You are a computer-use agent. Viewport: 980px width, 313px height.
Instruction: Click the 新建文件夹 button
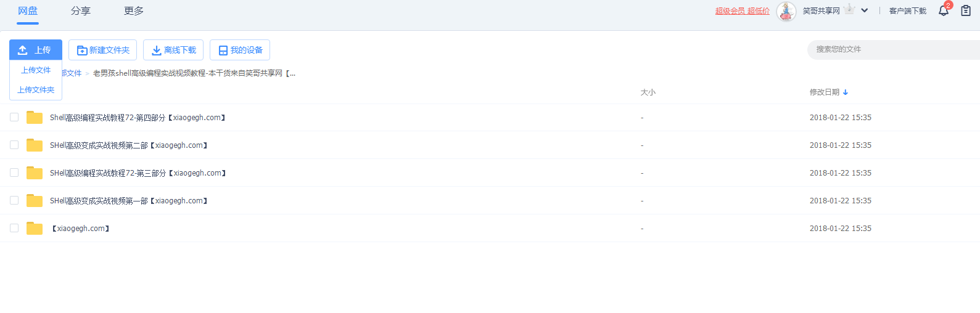pyautogui.click(x=102, y=50)
